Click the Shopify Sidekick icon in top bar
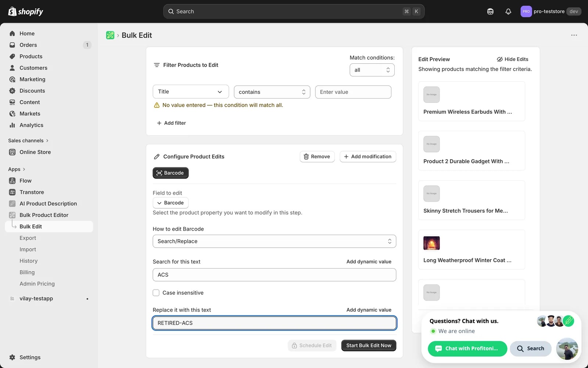 coord(490,11)
